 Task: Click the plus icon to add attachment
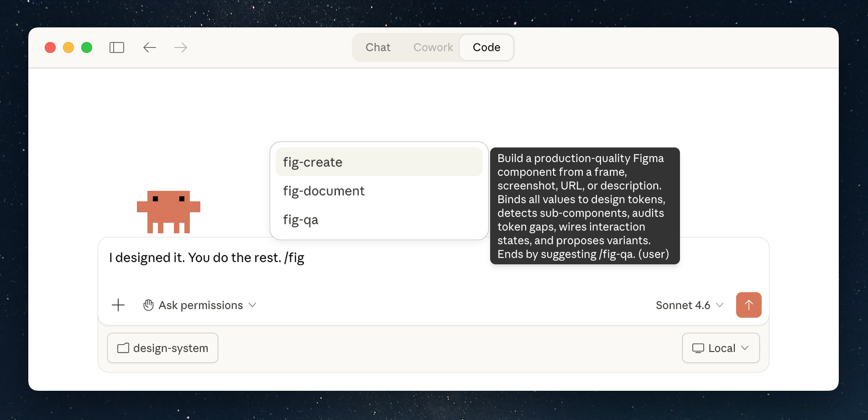point(118,305)
